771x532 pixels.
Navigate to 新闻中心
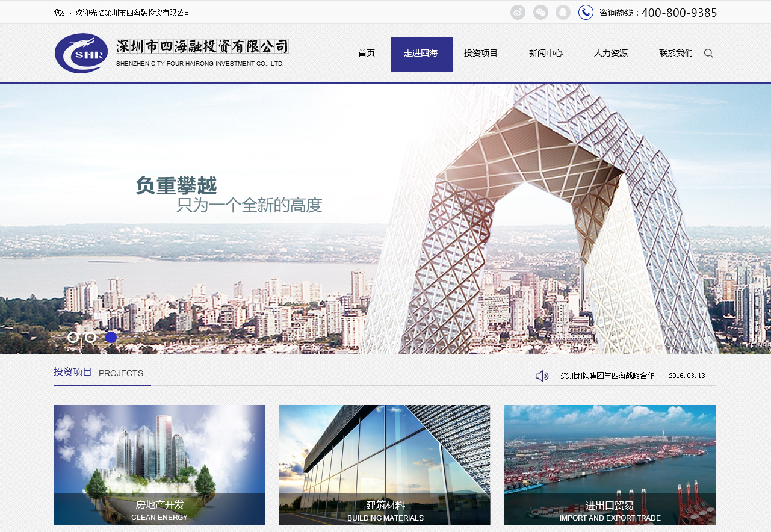546,54
